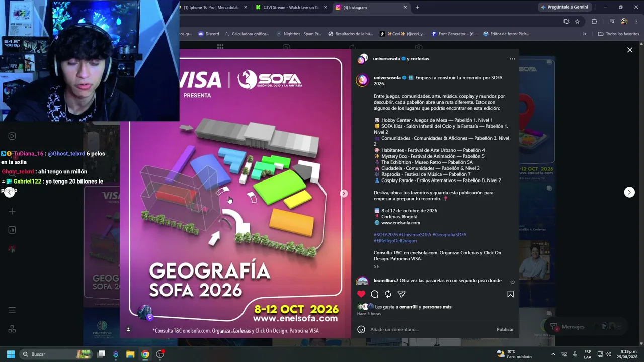The image size is (644, 362).
Task: Open the system tray volume icon
Action: 609,354
